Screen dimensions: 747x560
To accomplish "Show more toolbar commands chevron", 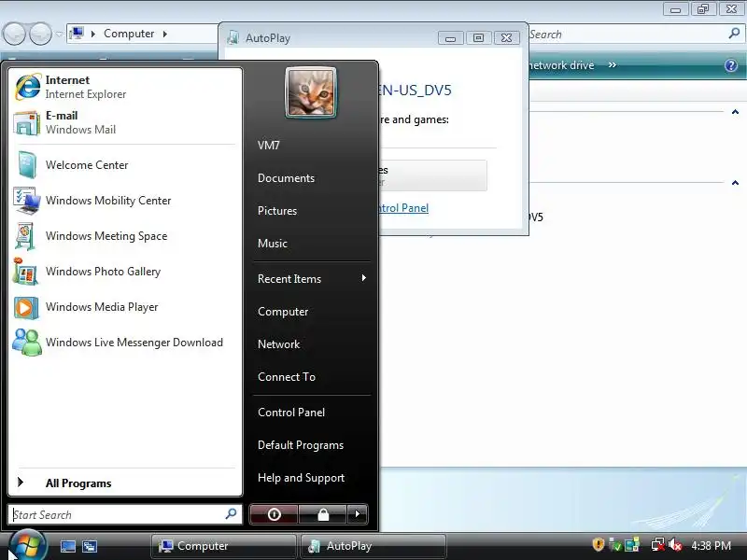I will [613, 64].
